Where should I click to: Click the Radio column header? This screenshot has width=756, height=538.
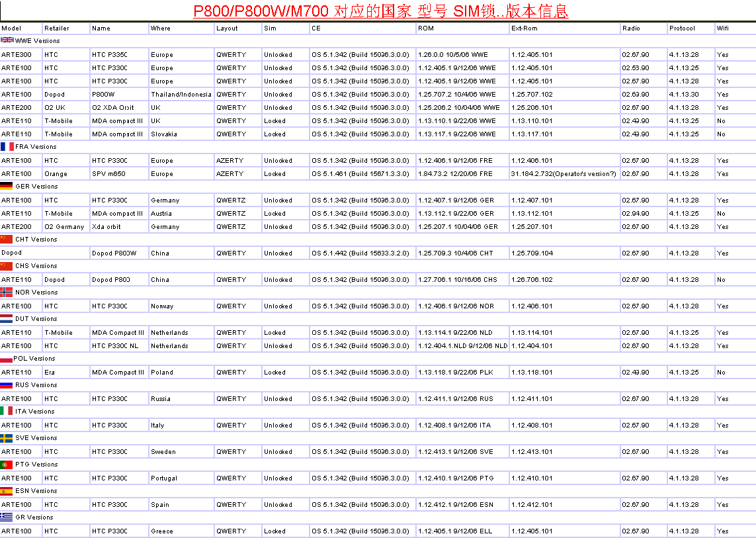[631, 28]
